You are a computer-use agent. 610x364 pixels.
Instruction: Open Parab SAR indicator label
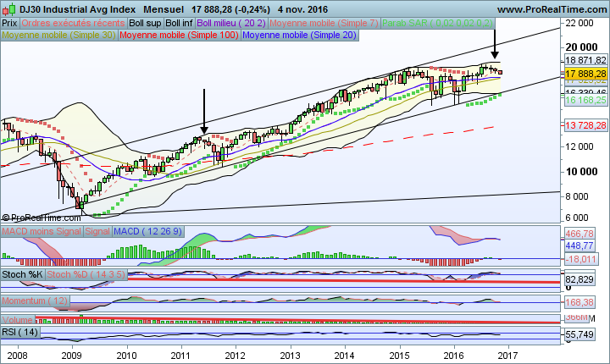(438, 23)
